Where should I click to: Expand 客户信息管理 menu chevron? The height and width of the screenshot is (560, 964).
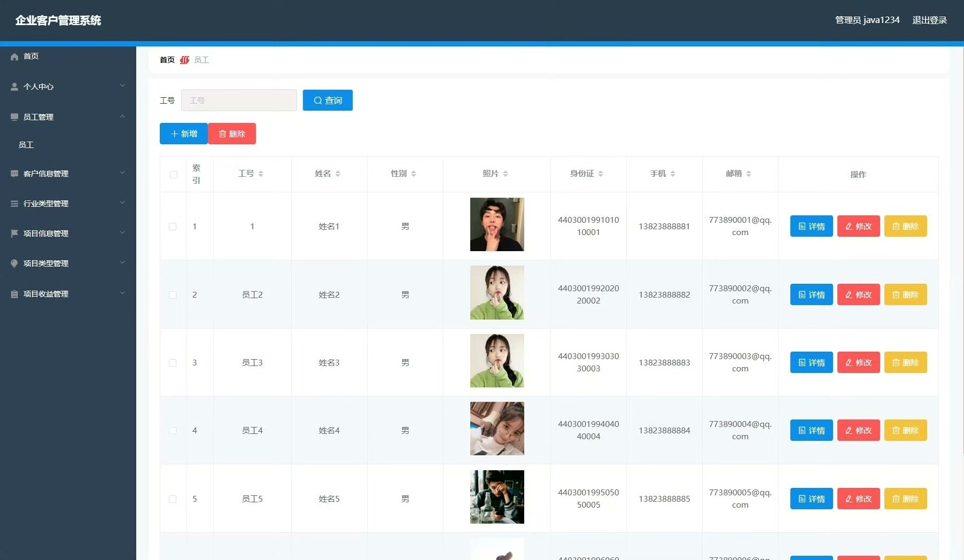[x=122, y=173]
